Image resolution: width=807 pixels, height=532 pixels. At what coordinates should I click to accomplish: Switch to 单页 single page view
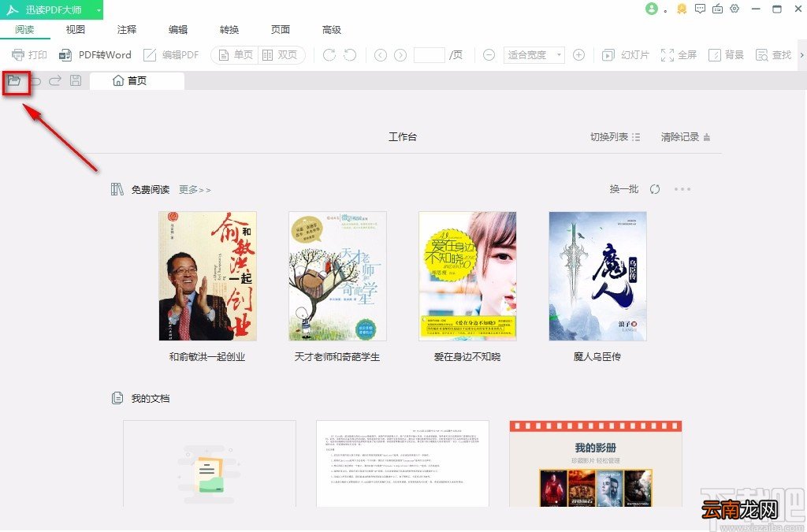point(235,55)
